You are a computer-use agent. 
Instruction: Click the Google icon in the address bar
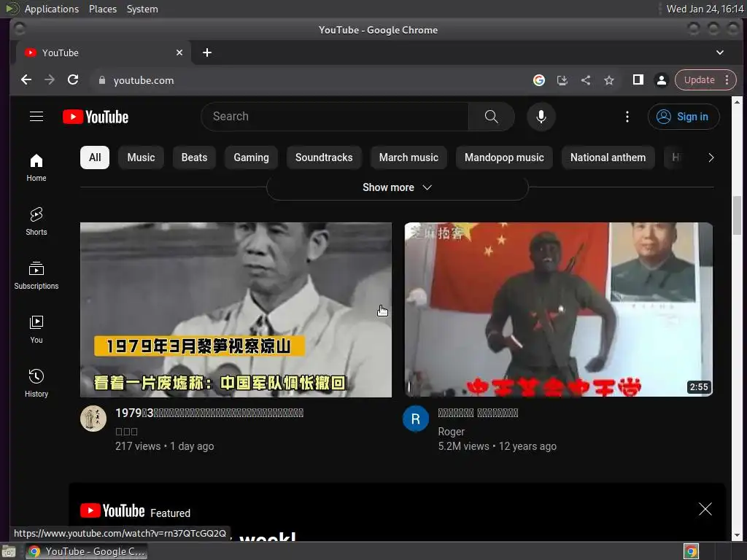point(539,80)
